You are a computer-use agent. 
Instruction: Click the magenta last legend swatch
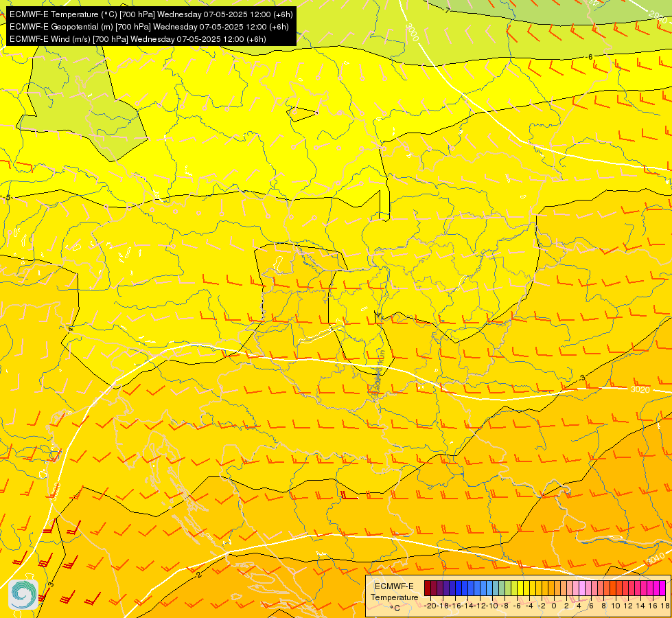click(x=662, y=588)
